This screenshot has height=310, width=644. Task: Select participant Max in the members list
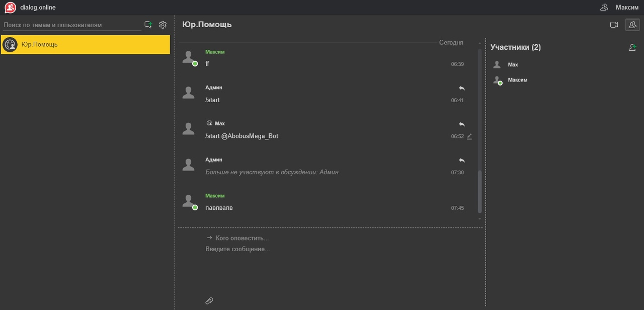[513, 65]
